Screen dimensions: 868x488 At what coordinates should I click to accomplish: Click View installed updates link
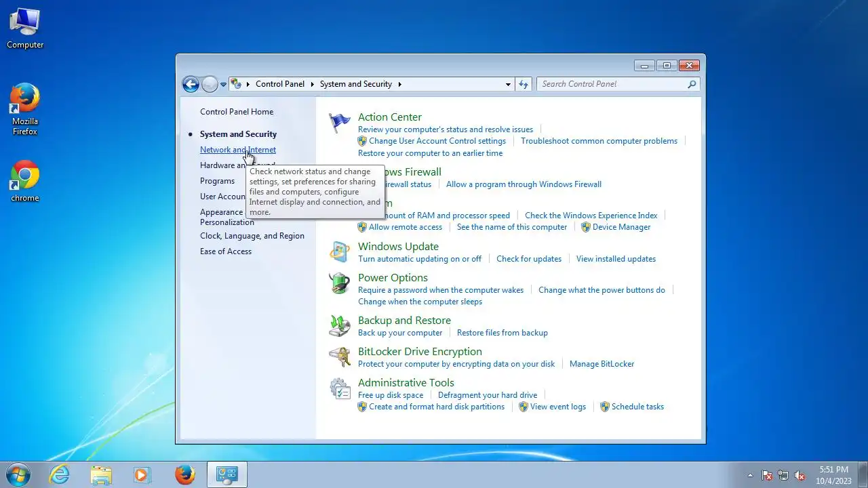[616, 259]
